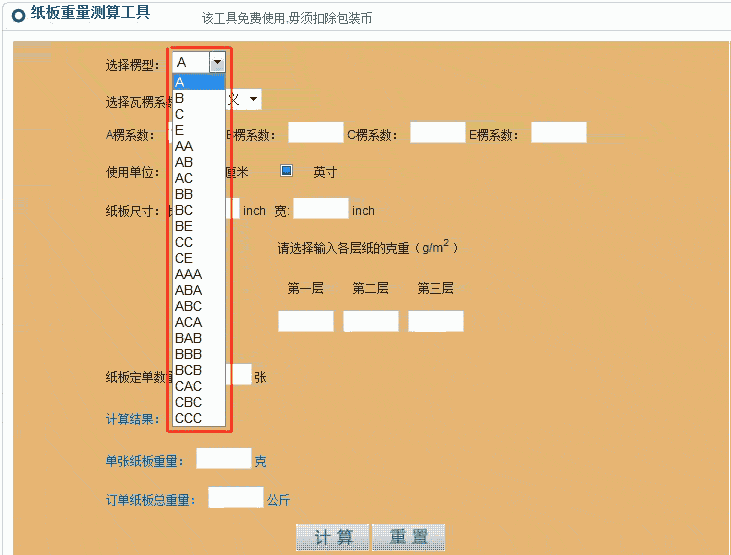Choose CCC at the list bottom
The width and height of the screenshot is (731, 555).
[x=199, y=418]
